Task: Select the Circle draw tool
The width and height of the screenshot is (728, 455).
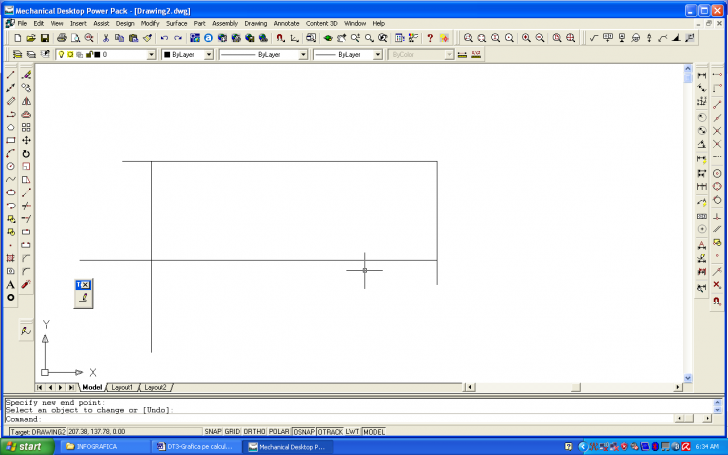Action: point(11,166)
